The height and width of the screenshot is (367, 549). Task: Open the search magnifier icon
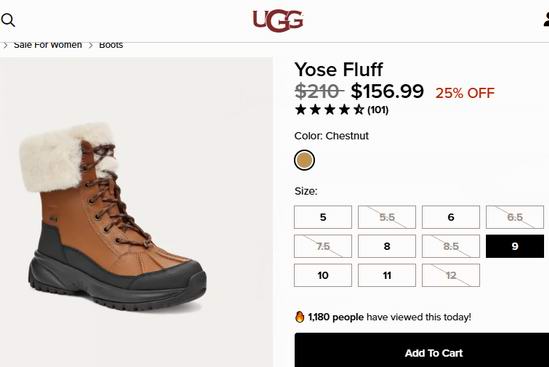tap(8, 20)
